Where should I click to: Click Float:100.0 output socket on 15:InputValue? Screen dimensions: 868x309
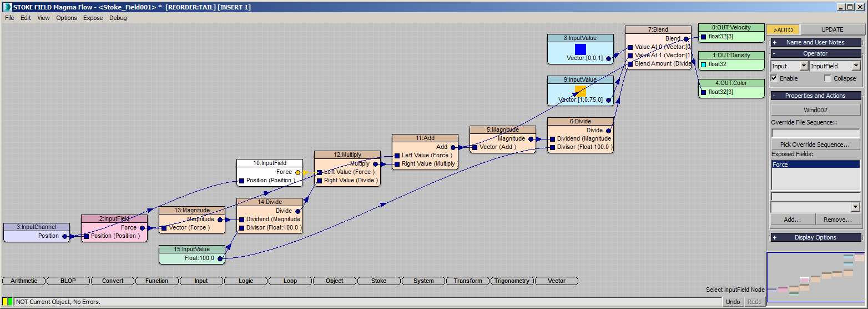[220, 258]
